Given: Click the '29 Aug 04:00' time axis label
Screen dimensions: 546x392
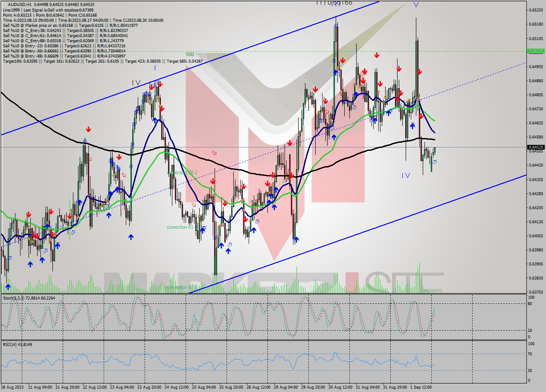Looking at the screenshot, I should 286,387.
